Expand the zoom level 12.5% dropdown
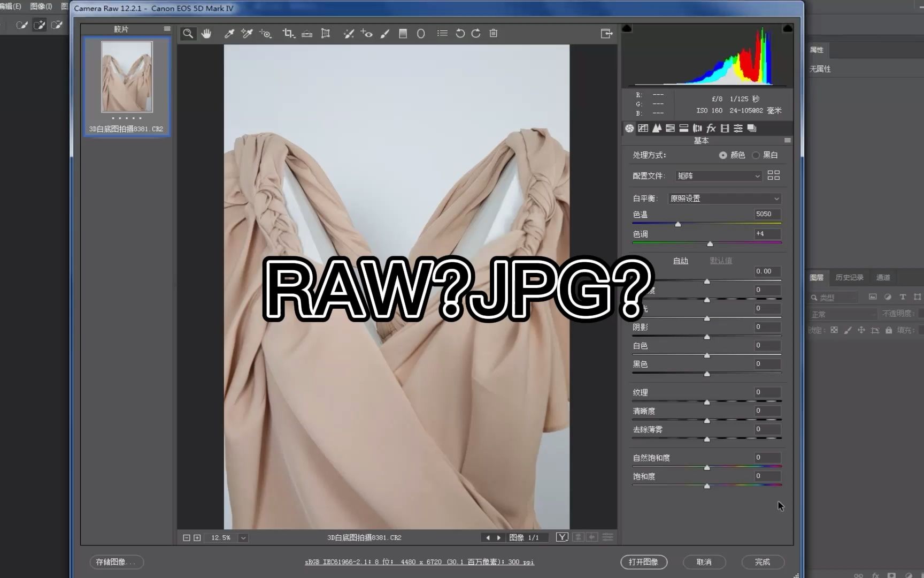The width and height of the screenshot is (924, 578). point(243,537)
